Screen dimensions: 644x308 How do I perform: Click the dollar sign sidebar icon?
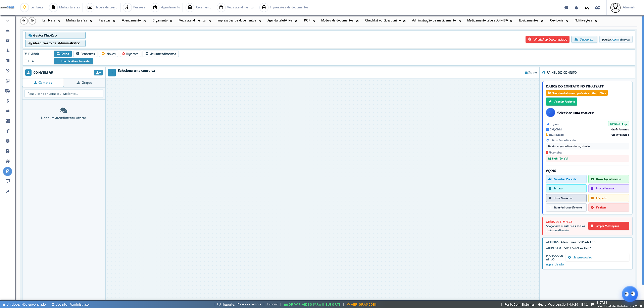[7, 101]
